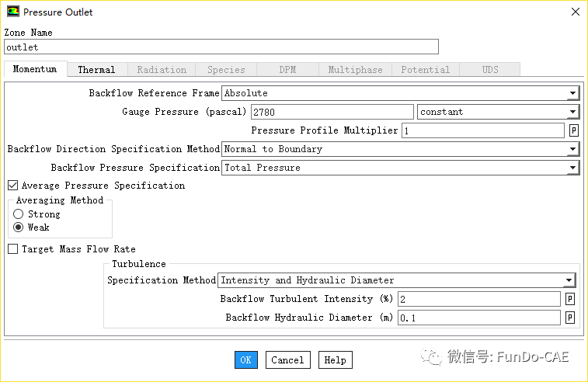The height and width of the screenshot is (382, 588).
Task: Select the Momentum tab
Action: (35, 69)
